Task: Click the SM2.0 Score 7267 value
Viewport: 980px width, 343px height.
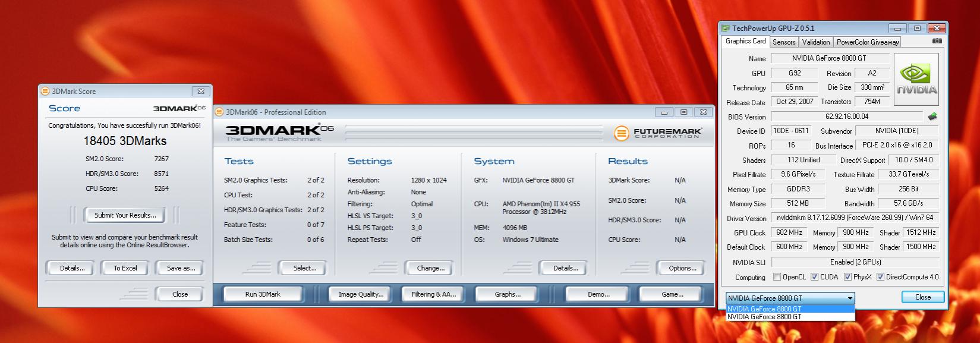Action: click(x=161, y=159)
